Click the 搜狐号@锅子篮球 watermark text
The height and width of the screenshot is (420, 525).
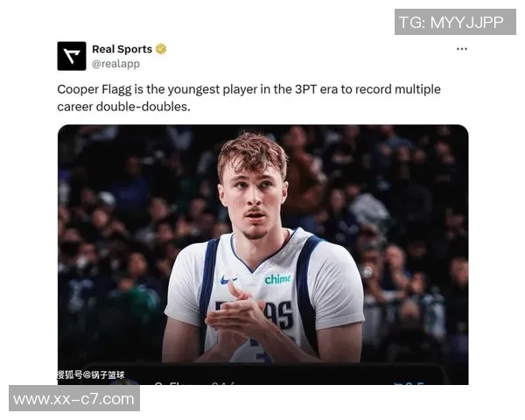click(x=91, y=374)
